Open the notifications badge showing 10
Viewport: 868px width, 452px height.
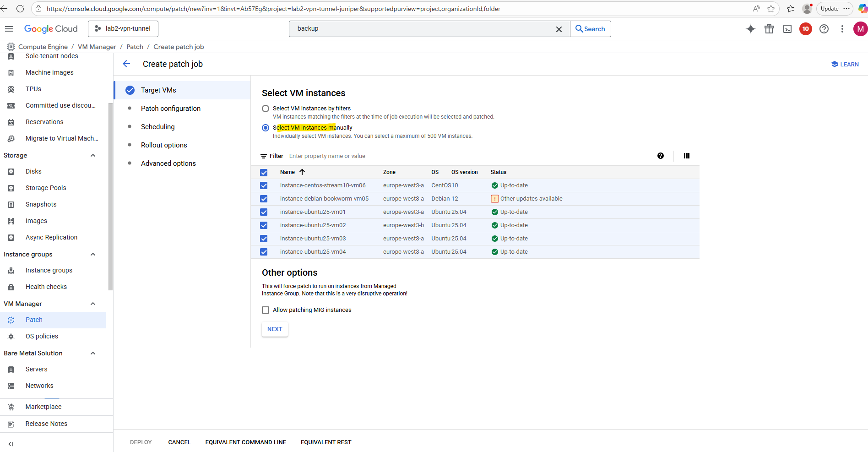tap(805, 29)
